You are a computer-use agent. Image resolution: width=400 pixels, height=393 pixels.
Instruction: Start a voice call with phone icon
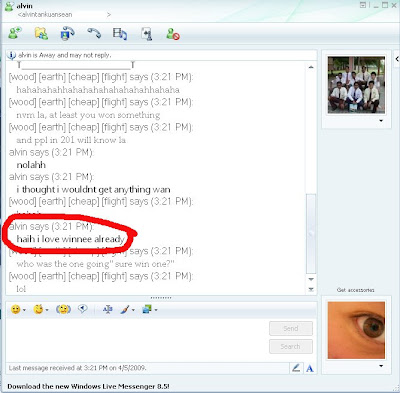click(94, 33)
